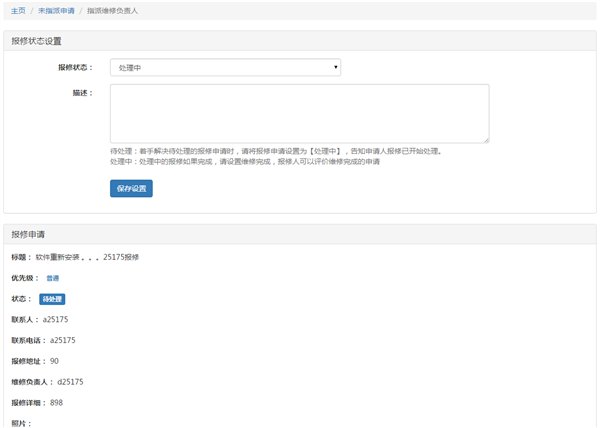Select repair detail value 898

pos(56,402)
